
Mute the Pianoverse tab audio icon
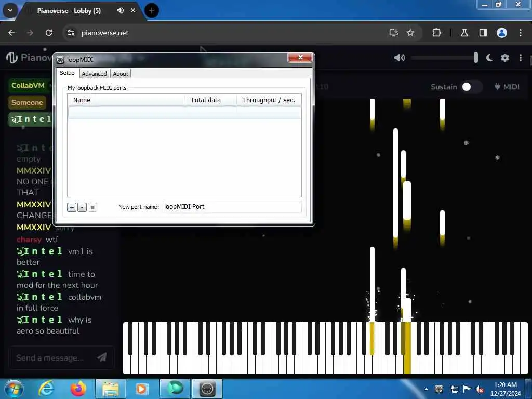tap(121, 10)
